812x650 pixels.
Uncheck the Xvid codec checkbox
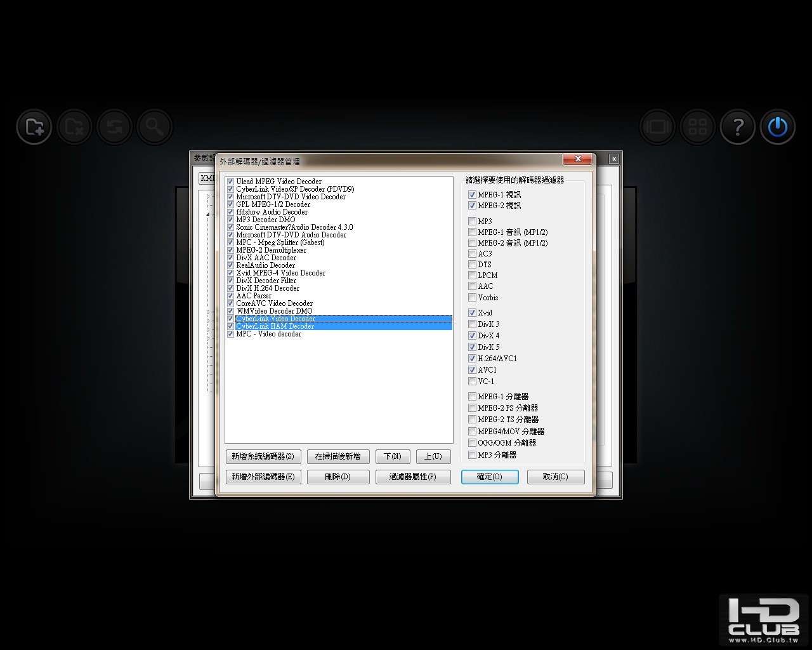[472, 313]
